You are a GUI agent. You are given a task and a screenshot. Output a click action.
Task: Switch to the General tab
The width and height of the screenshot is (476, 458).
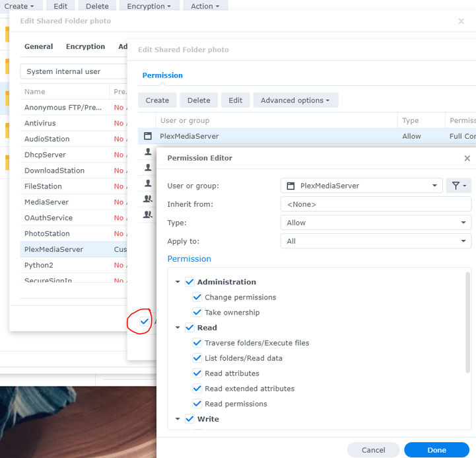coord(38,46)
